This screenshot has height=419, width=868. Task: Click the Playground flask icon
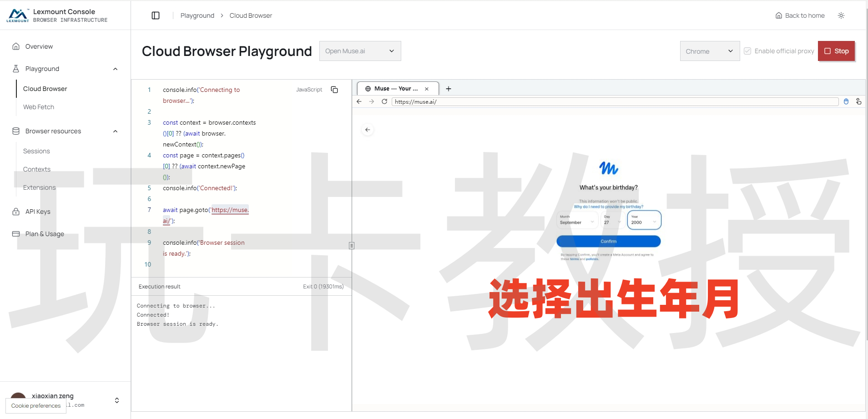coord(16,69)
